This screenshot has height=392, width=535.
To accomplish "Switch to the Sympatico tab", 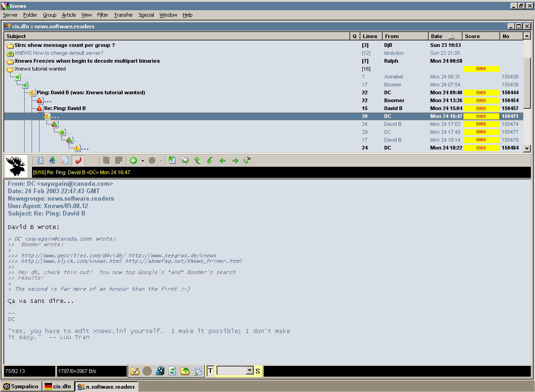I will point(21,386).
